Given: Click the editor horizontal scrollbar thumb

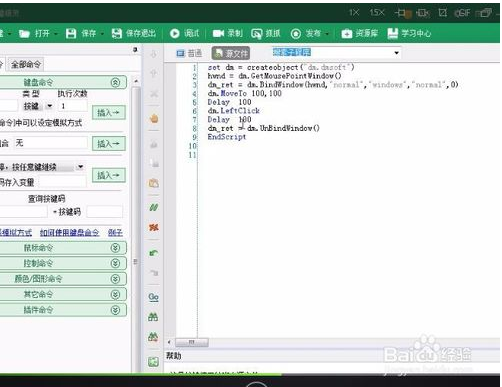Looking at the screenshot, I should [x=192, y=342].
